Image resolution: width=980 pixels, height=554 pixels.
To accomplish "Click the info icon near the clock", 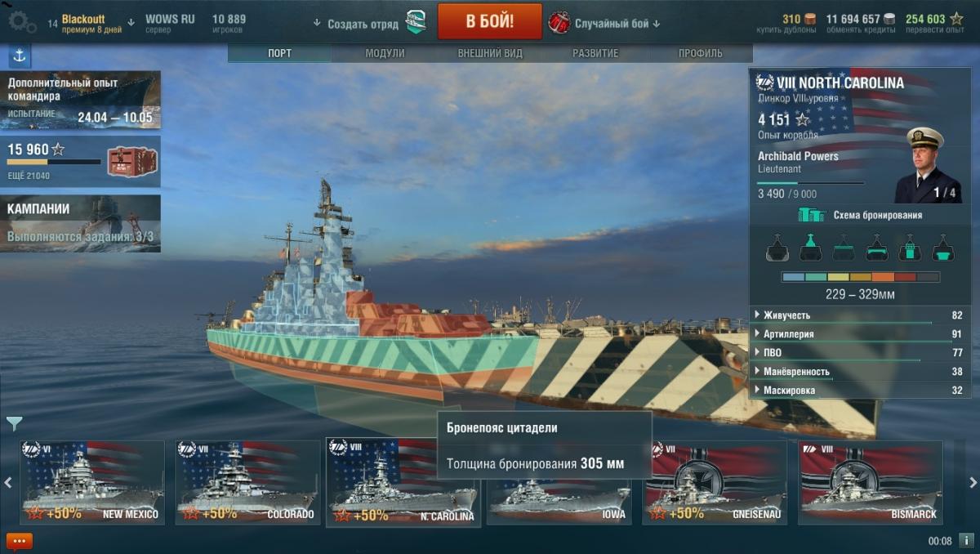I will pos(965,540).
